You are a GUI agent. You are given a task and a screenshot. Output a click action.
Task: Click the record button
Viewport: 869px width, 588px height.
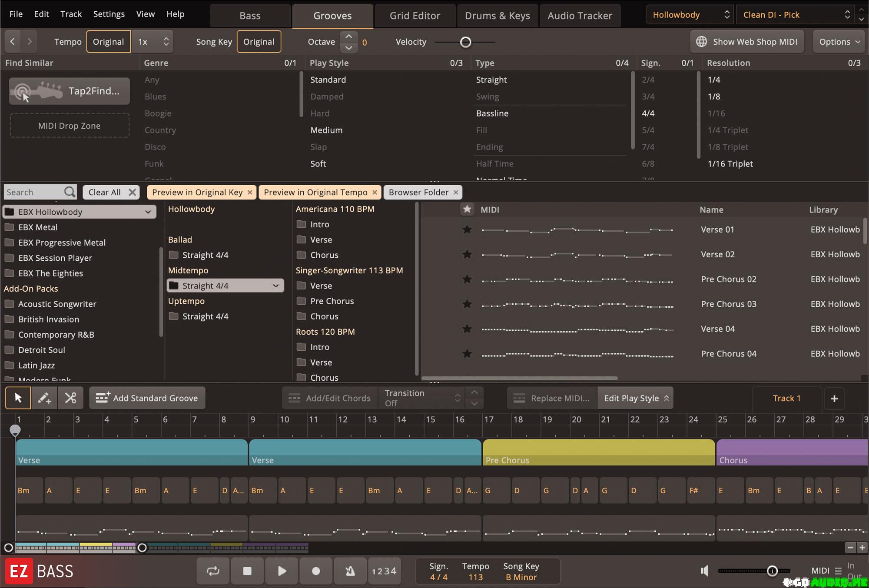pyautogui.click(x=316, y=571)
